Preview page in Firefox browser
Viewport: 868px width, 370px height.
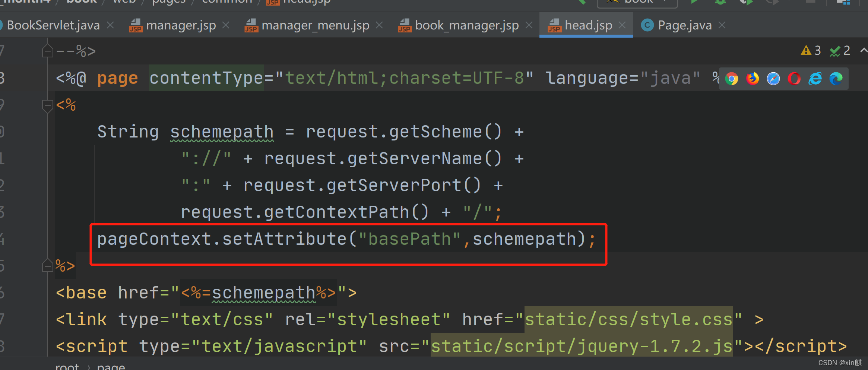753,79
